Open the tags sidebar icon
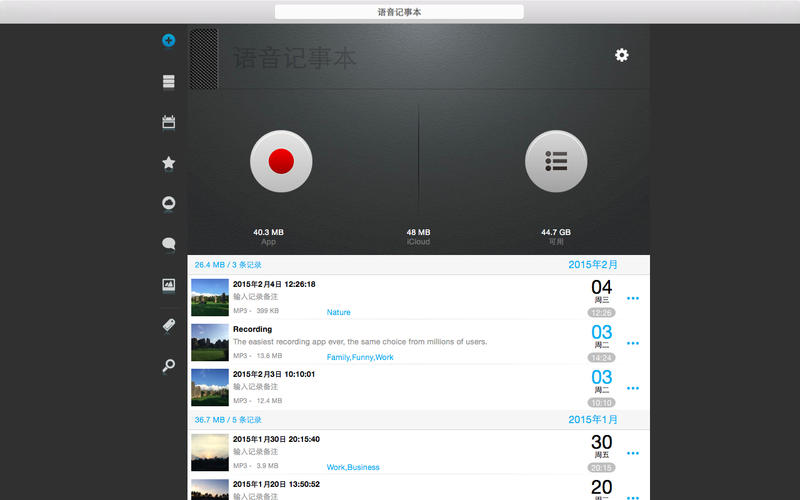 (x=168, y=325)
